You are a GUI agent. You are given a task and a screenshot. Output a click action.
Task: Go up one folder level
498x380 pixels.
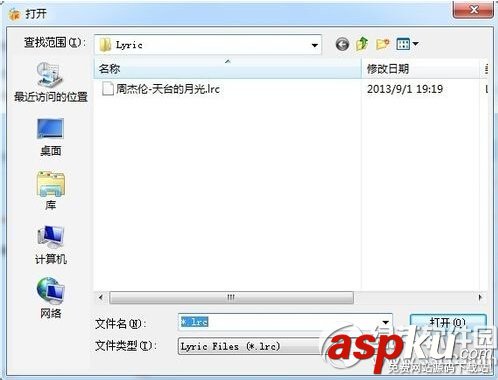pos(362,44)
